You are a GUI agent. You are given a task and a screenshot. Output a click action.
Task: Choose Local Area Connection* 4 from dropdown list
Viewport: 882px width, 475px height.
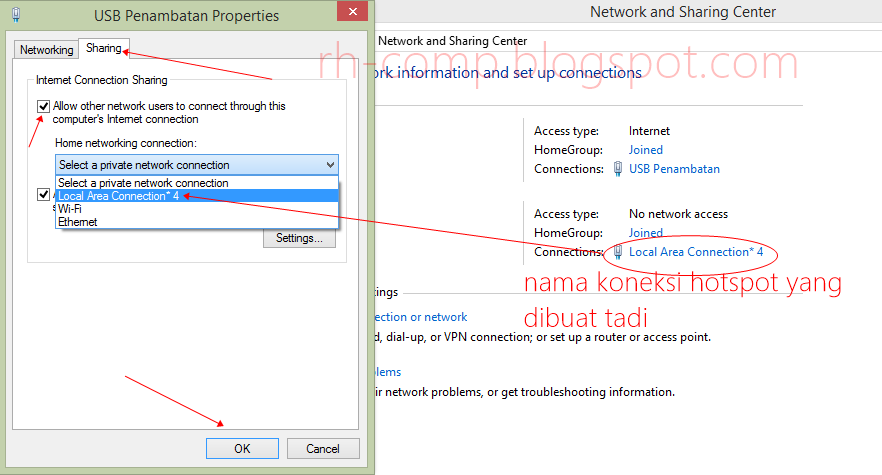[x=118, y=196]
